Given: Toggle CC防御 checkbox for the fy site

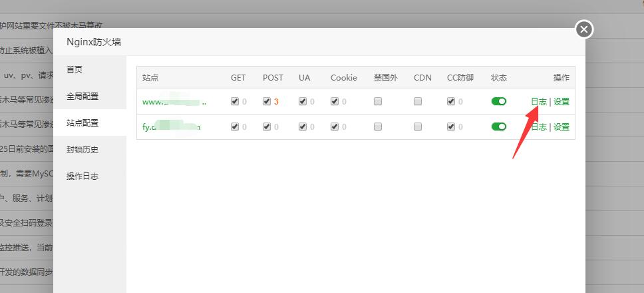Looking at the screenshot, I should coord(451,127).
